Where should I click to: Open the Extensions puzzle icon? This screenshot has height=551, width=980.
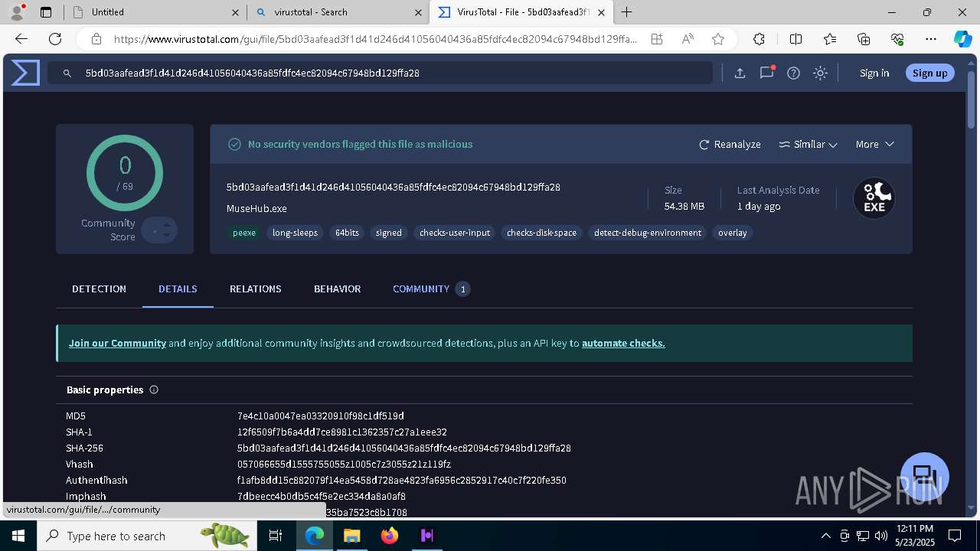click(759, 39)
